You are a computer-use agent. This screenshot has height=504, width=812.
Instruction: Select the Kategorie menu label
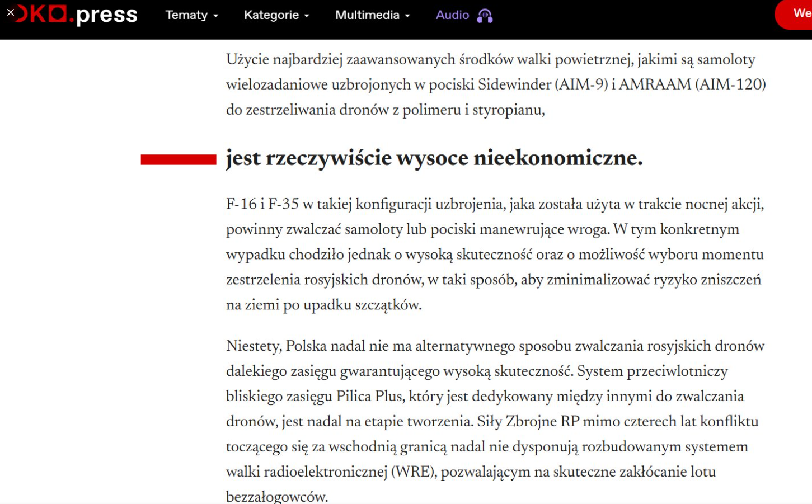click(271, 15)
